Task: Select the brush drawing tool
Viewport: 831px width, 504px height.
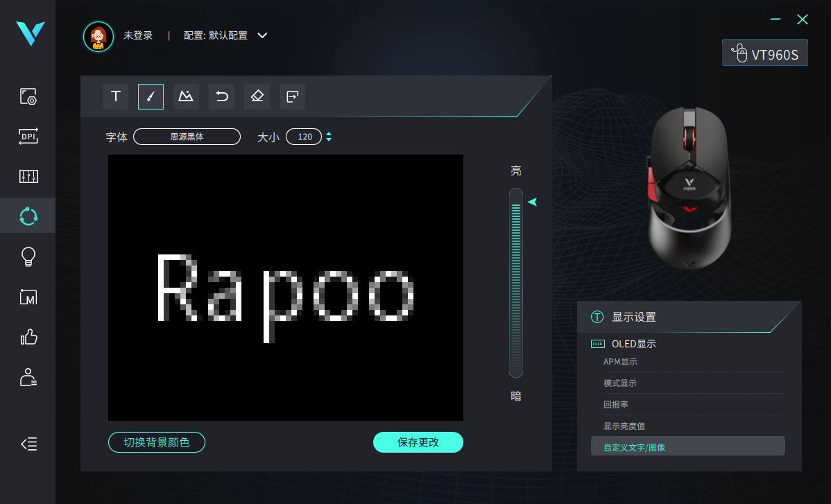Action: coord(151,96)
